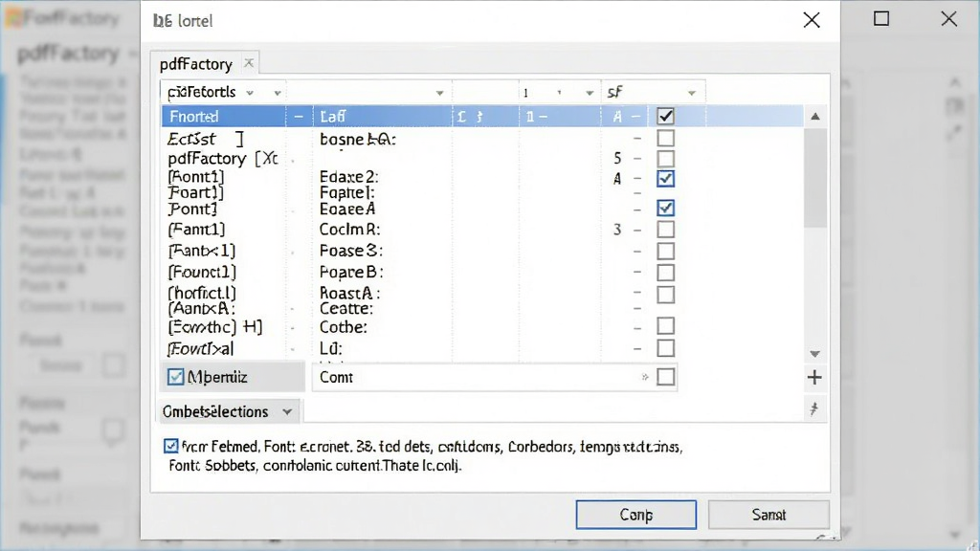Maximize the background FontFactory window
The image size is (980, 551).
tap(881, 19)
